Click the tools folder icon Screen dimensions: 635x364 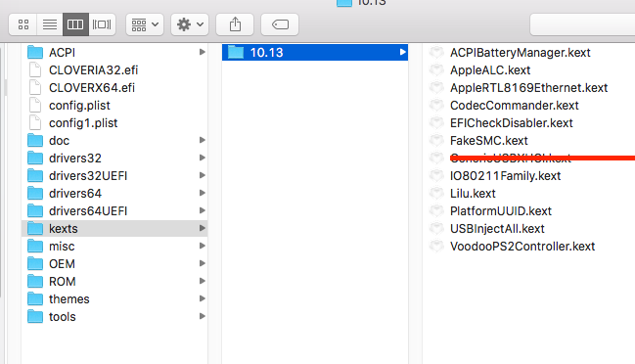point(35,317)
